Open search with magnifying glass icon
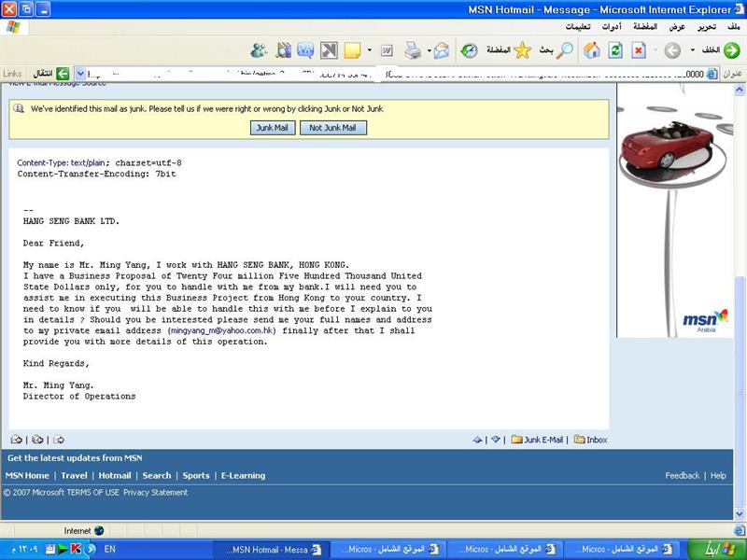Viewport: 747px width, 560px height. coord(565,50)
